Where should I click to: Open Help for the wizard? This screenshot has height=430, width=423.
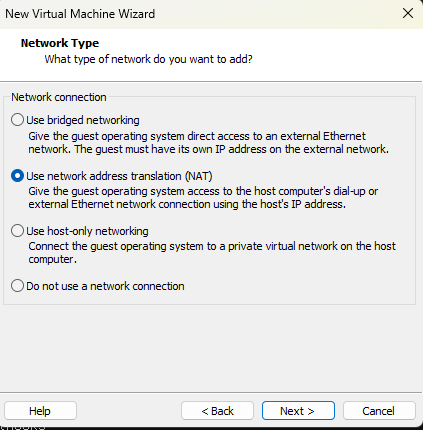coord(40,411)
